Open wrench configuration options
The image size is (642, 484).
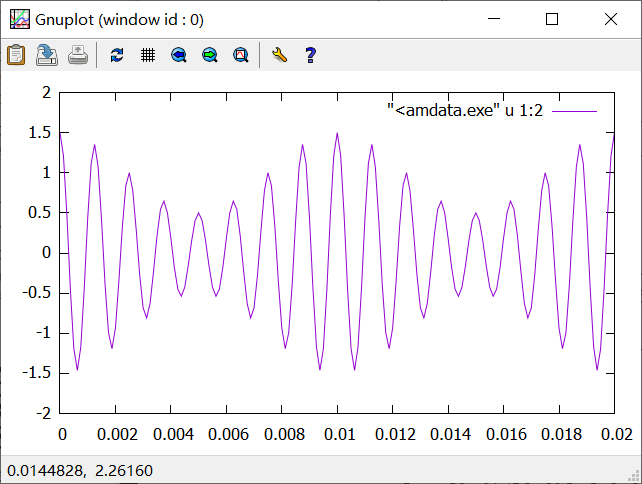click(x=279, y=55)
